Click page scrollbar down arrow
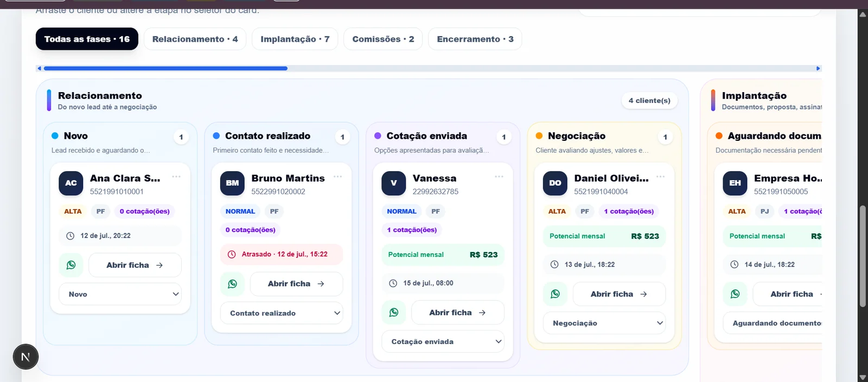 (x=863, y=377)
